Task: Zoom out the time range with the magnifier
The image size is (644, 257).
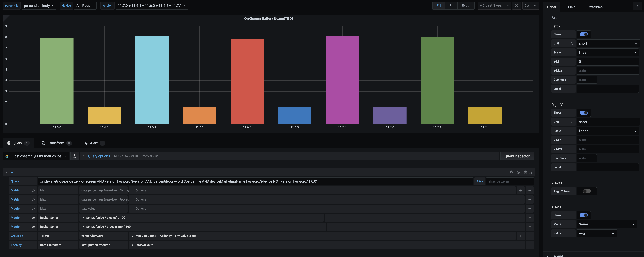Action: coord(516,5)
